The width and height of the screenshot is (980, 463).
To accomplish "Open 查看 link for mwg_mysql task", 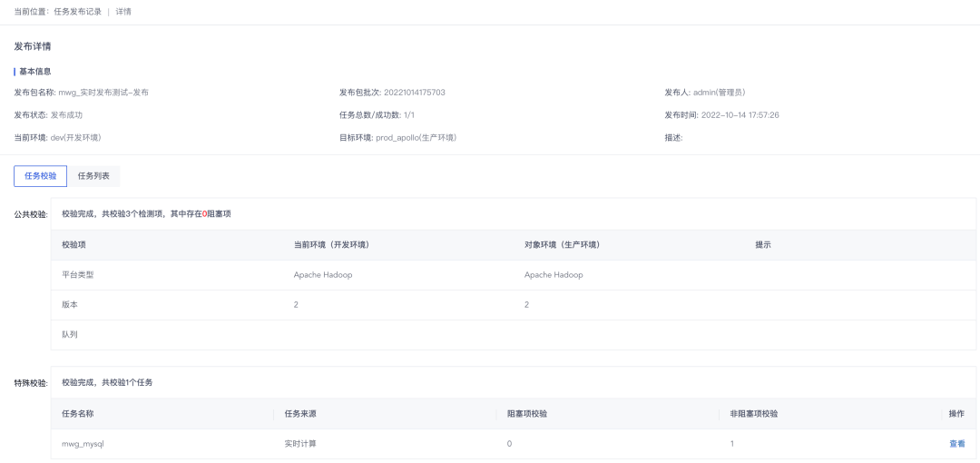I will click(956, 444).
